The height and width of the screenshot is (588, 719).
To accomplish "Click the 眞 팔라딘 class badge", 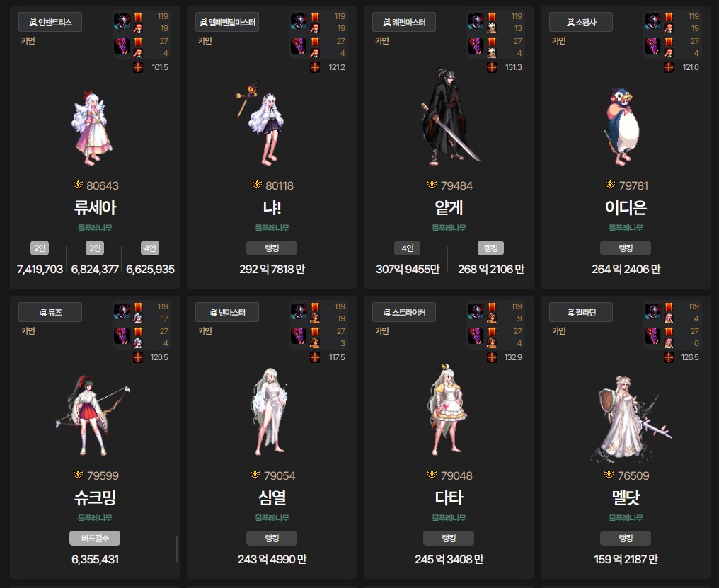I will tap(581, 312).
